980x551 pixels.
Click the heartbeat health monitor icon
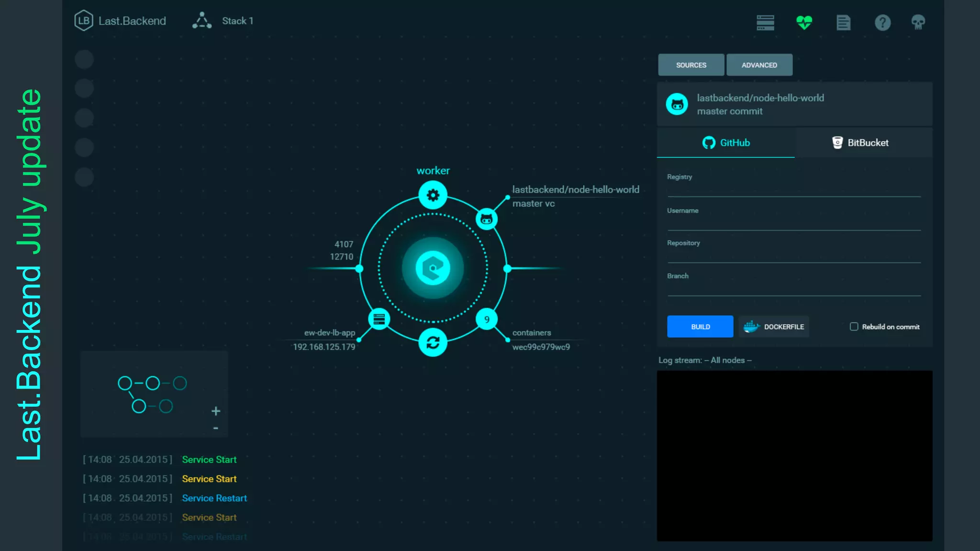tap(804, 22)
